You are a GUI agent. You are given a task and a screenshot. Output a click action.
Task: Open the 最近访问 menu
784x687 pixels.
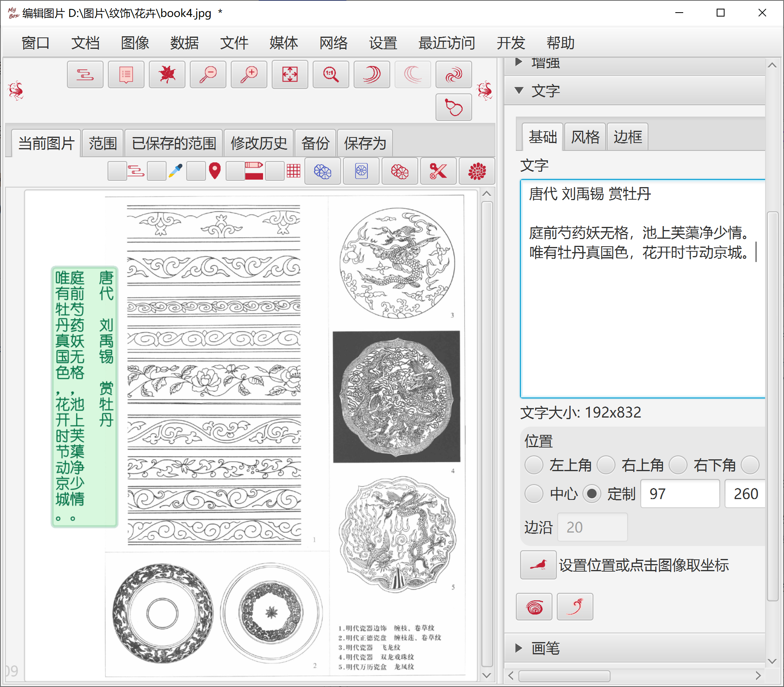pyautogui.click(x=447, y=43)
